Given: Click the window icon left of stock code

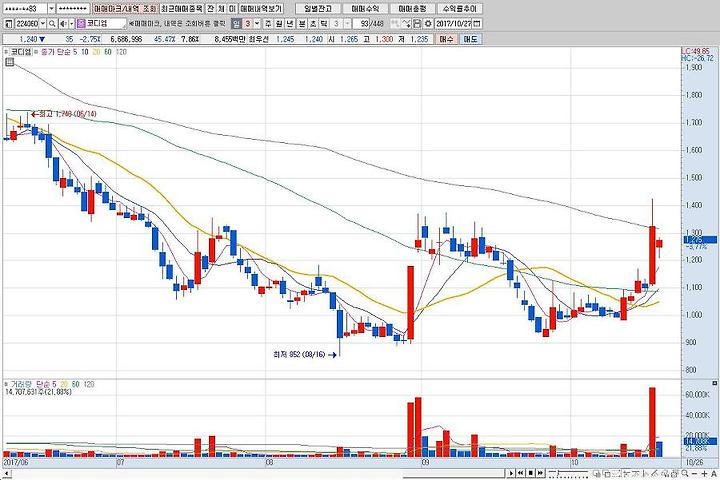Looking at the screenshot, I should coord(9,23).
